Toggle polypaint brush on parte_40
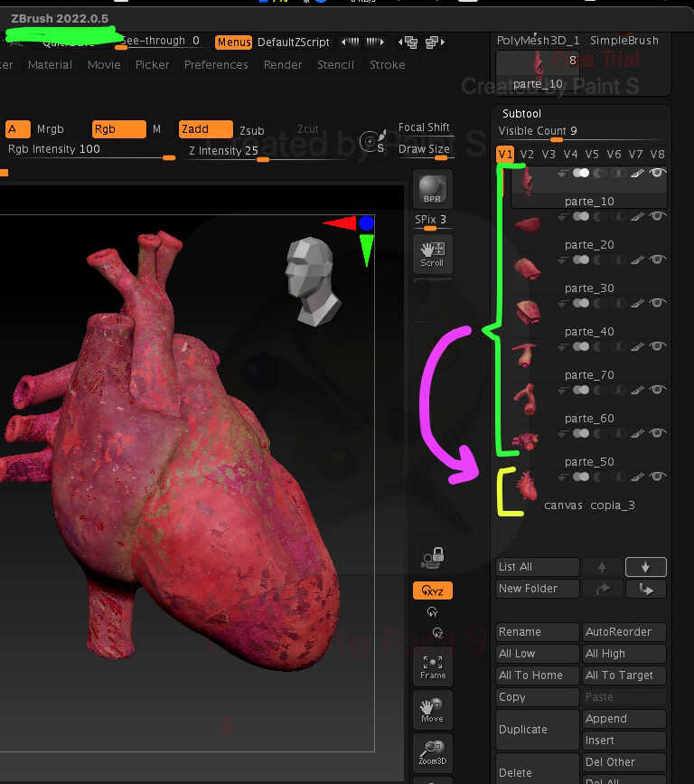The height and width of the screenshot is (784, 694). tap(638, 303)
